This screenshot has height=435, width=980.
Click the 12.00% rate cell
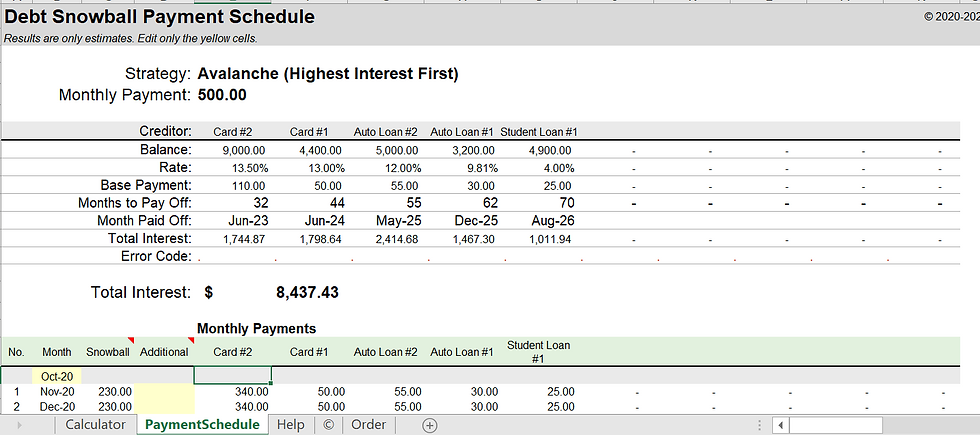403,168
